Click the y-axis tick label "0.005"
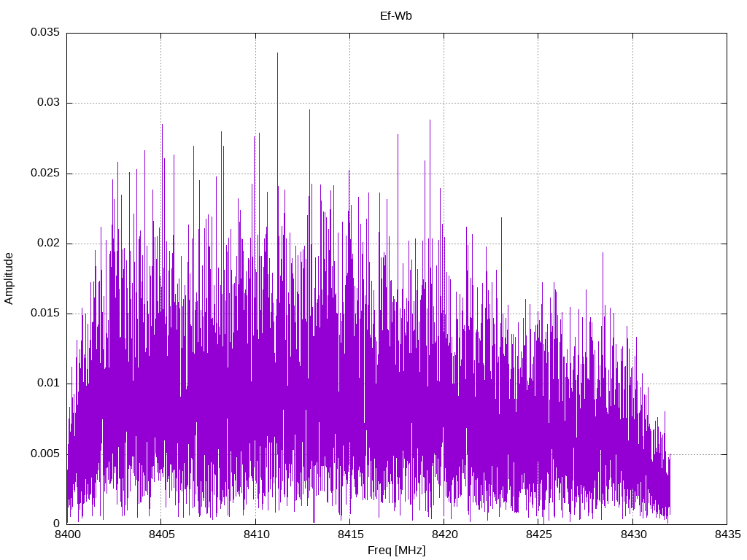The width and height of the screenshot is (747, 560). point(45,454)
